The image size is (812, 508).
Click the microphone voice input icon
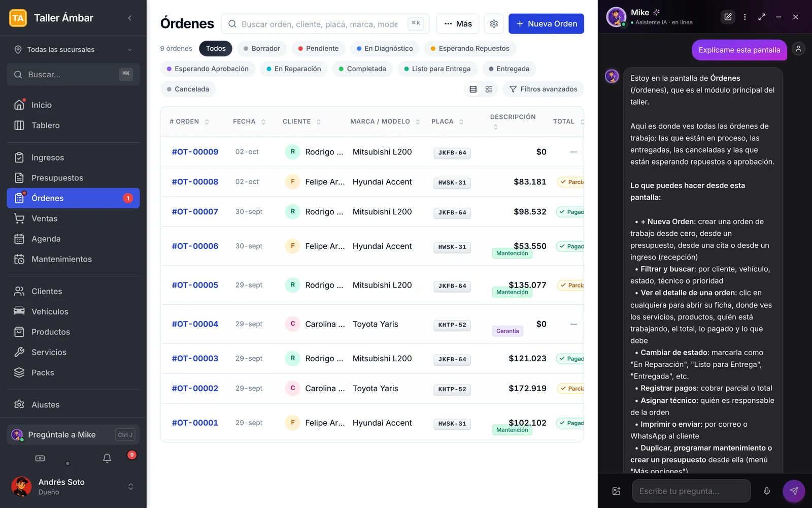click(767, 491)
